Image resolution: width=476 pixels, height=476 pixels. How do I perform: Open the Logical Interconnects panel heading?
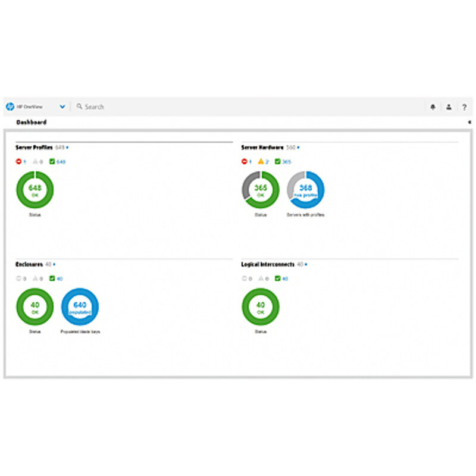[268, 264]
